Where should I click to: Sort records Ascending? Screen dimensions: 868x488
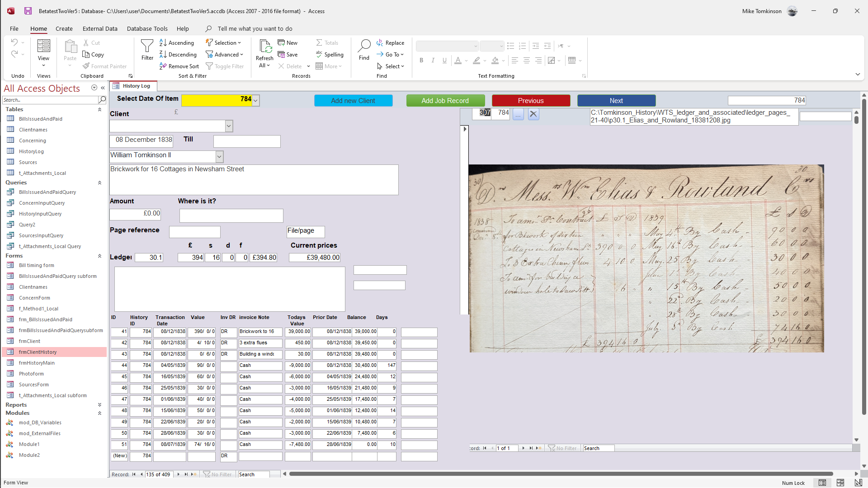[x=177, y=42]
